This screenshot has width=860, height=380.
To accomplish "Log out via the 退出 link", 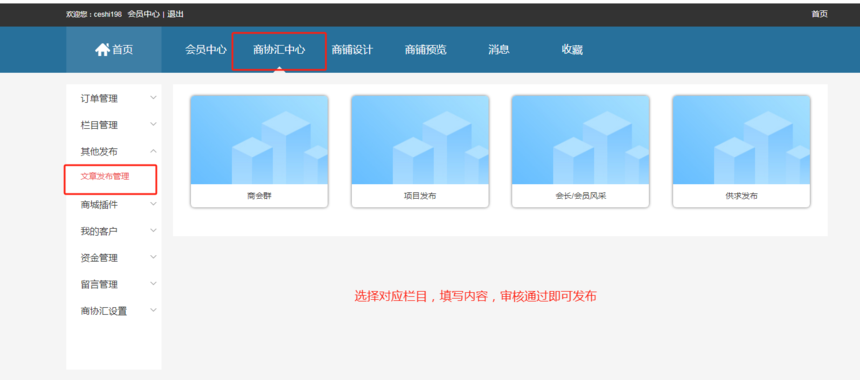I will (x=176, y=14).
